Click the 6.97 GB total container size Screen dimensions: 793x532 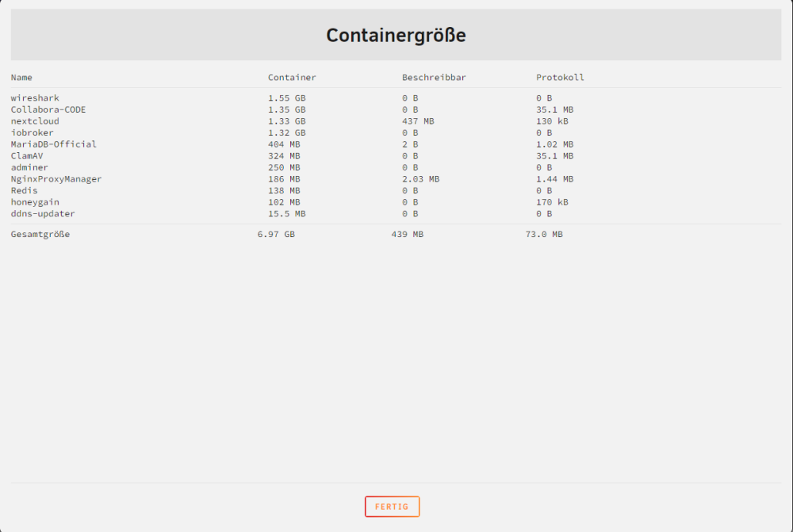coord(276,234)
